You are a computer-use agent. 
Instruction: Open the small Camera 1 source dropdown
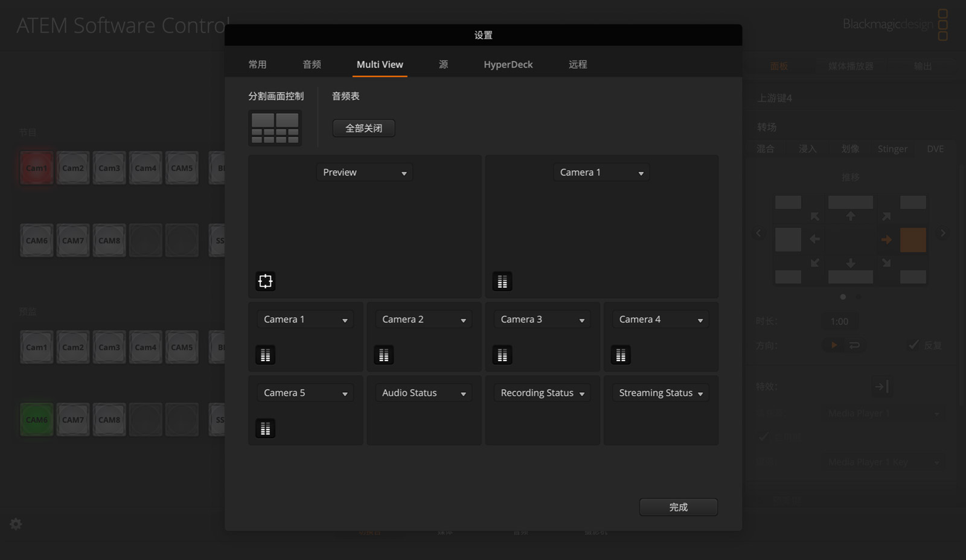point(305,319)
